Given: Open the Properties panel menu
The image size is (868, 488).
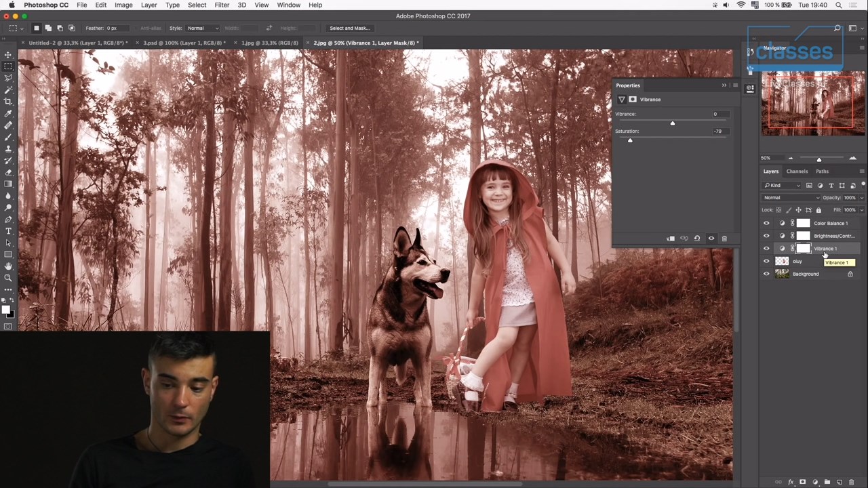Looking at the screenshot, I should click(x=734, y=85).
